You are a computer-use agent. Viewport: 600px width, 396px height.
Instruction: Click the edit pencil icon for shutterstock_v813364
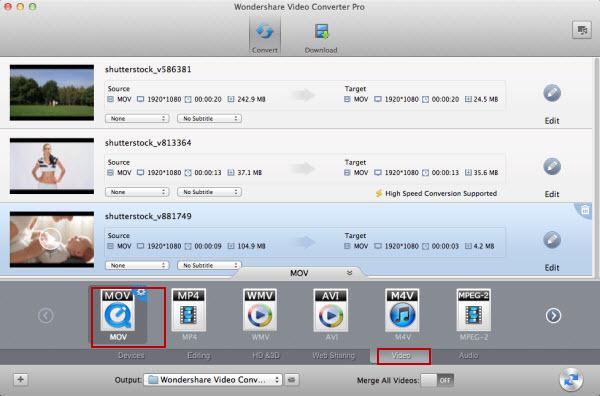(x=552, y=166)
